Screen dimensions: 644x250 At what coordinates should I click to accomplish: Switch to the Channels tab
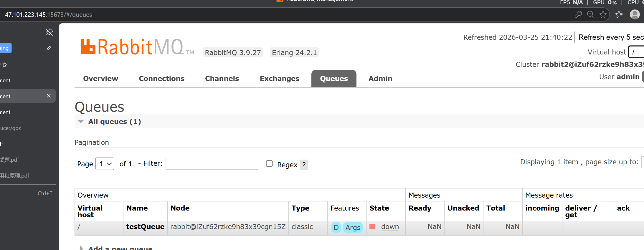[222, 79]
